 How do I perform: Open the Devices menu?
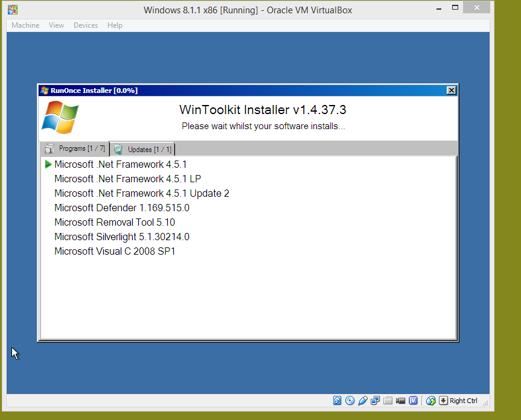86,25
